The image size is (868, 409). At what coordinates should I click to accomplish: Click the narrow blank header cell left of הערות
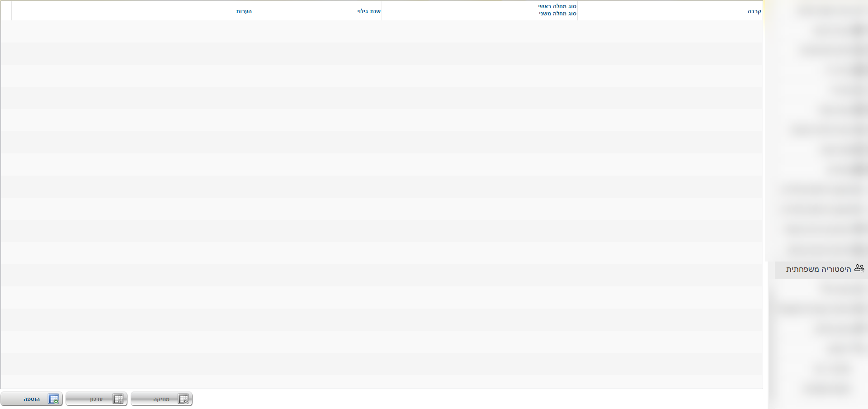[6, 11]
